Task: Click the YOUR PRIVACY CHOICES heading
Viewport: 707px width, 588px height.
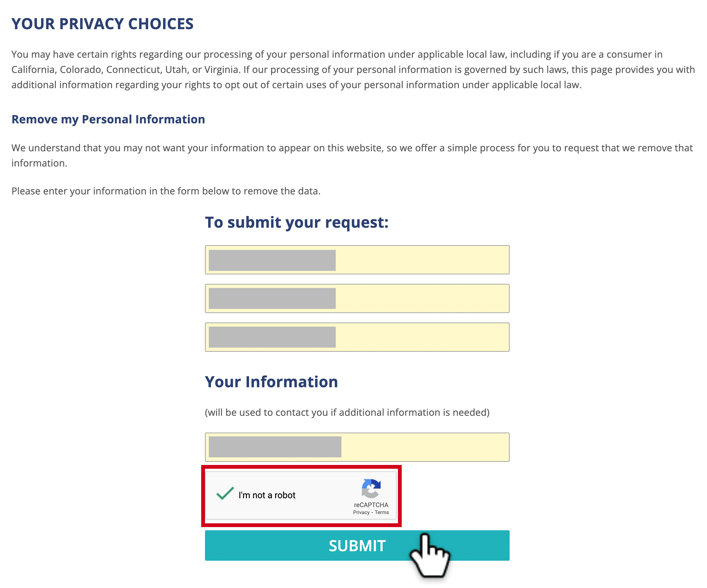Action: tap(102, 24)
